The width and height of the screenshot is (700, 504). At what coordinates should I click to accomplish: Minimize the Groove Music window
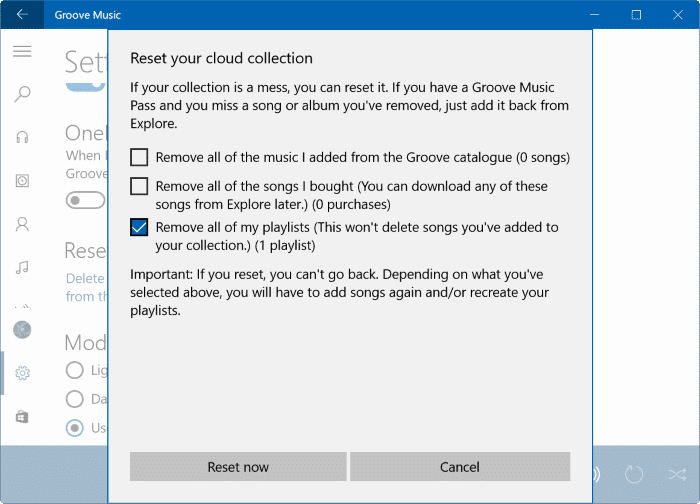(594, 14)
